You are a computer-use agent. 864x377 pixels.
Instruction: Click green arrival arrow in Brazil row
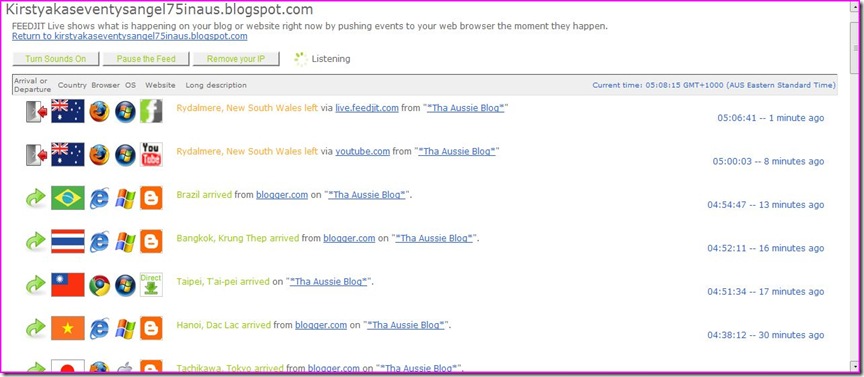(x=36, y=198)
